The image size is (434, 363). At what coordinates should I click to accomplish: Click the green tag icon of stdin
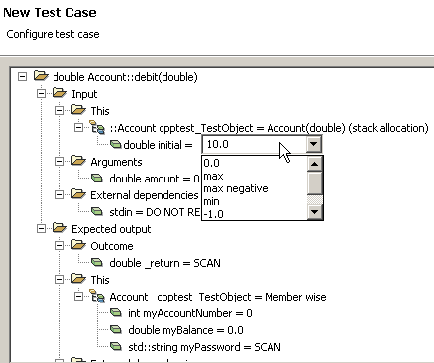point(97,211)
